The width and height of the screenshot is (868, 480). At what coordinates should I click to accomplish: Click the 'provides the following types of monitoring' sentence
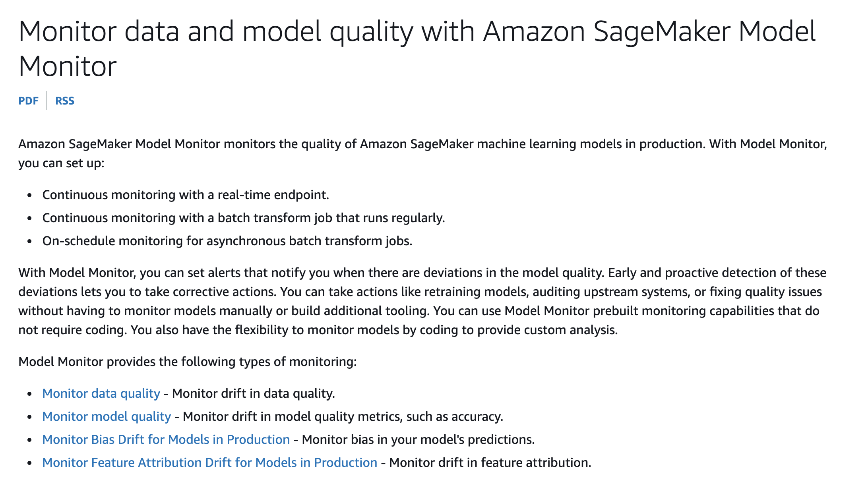(x=188, y=362)
